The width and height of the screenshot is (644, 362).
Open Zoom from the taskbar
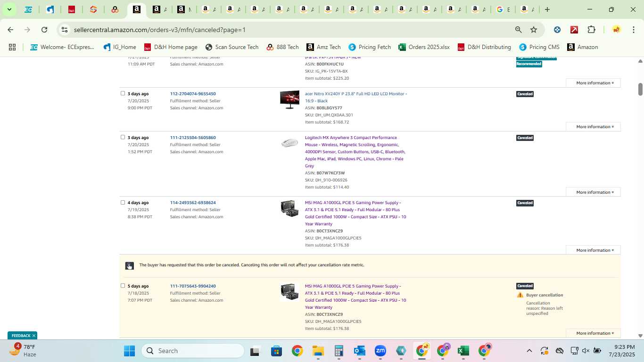point(380,351)
